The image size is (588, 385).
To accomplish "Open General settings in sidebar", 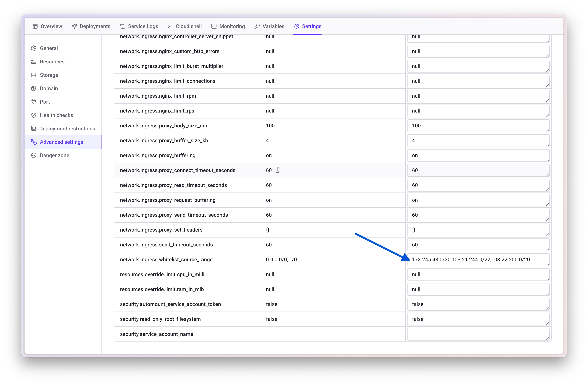I will [x=63, y=48].
